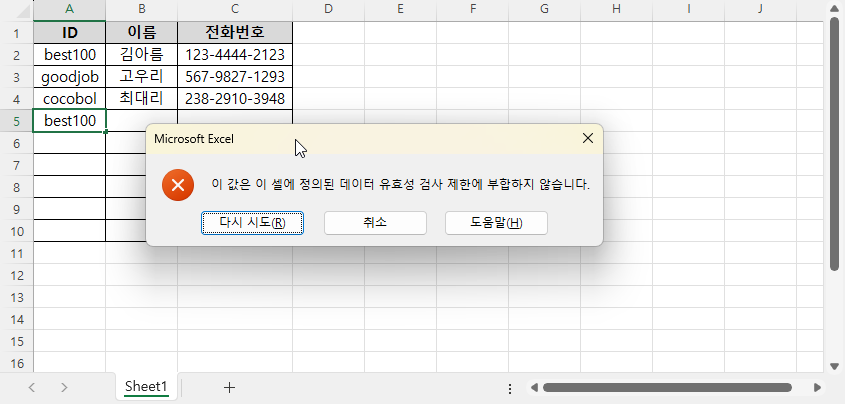This screenshot has width=845, height=404.
Task: Close the Microsoft Excel error dialog
Action: [x=588, y=138]
